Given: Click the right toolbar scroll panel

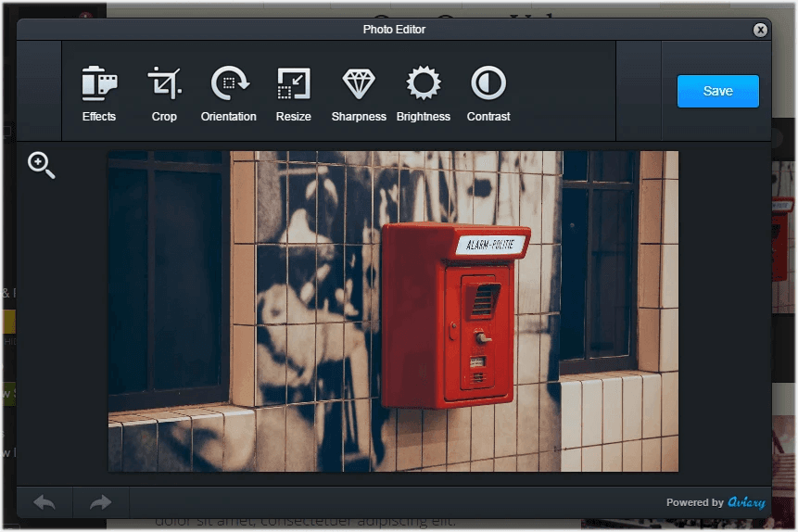Looking at the screenshot, I should pos(639,91).
